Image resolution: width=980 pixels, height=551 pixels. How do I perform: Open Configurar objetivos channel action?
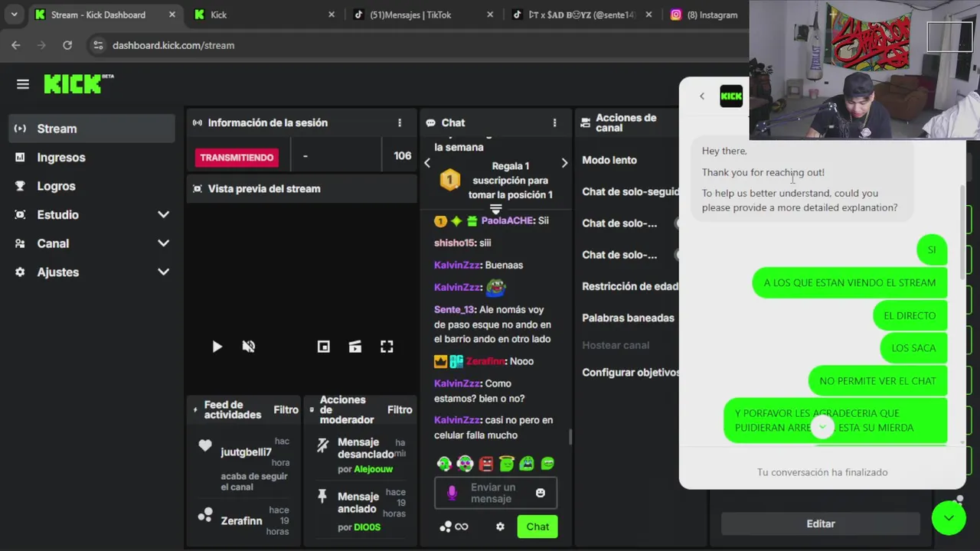(x=631, y=372)
